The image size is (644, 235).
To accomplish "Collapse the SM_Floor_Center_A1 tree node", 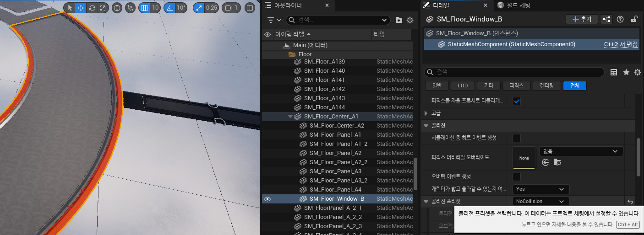I will [x=290, y=117].
